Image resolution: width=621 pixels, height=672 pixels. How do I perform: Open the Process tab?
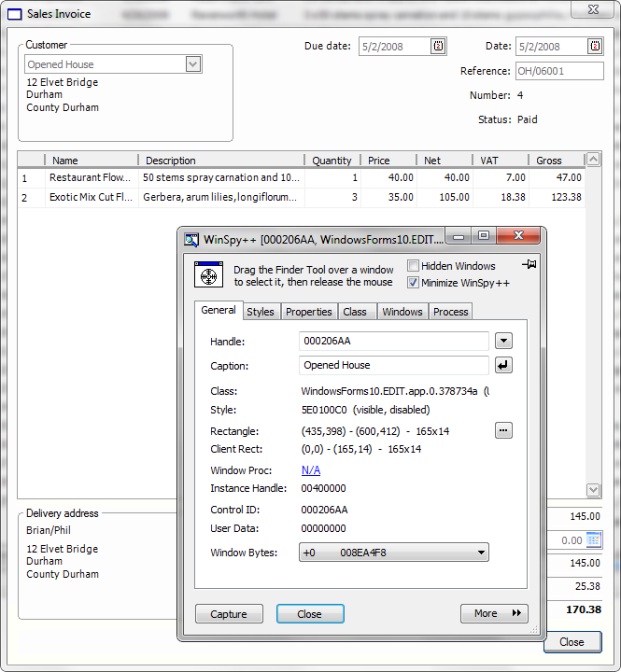(450, 312)
